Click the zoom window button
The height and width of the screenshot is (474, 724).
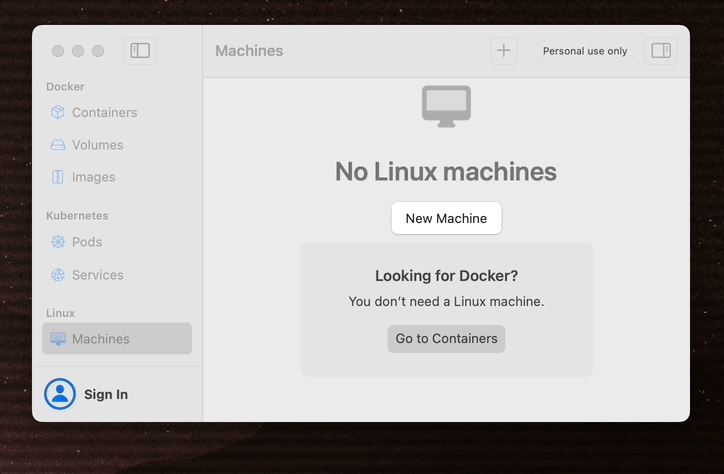pyautogui.click(x=98, y=51)
